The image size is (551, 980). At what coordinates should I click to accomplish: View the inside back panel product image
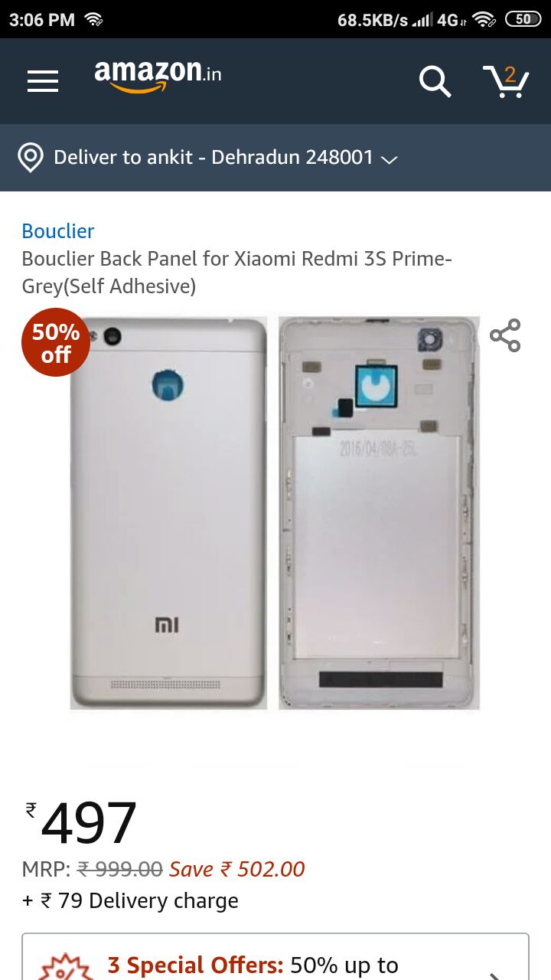pos(379,513)
